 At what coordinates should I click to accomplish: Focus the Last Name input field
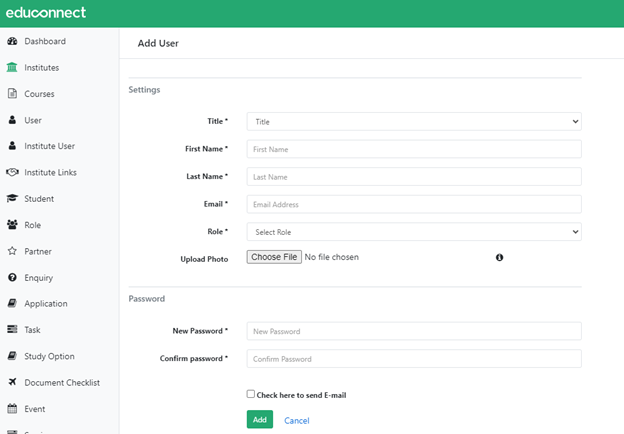[x=414, y=176]
